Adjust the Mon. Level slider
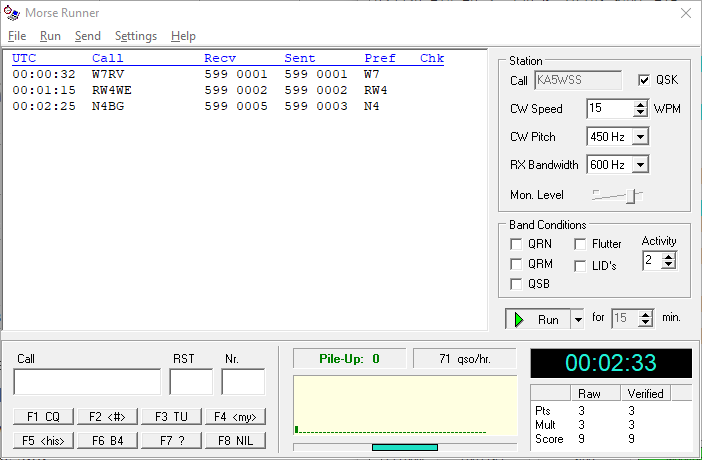 631,196
